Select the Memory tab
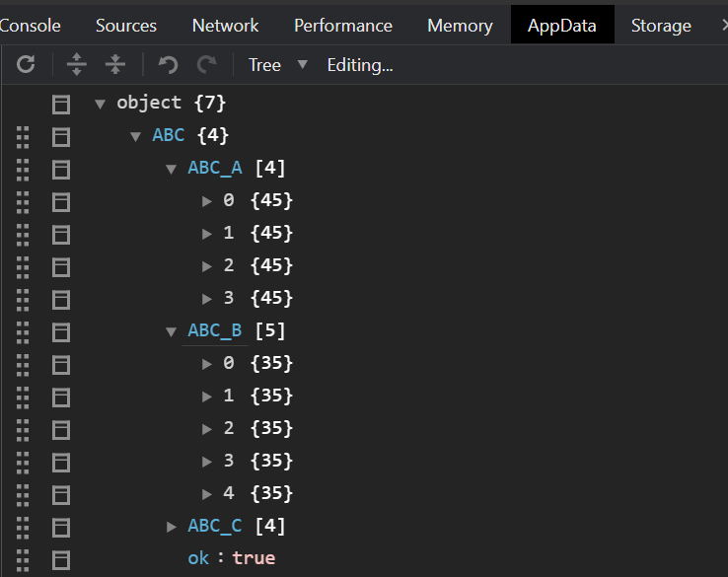728x577 pixels. point(460,26)
